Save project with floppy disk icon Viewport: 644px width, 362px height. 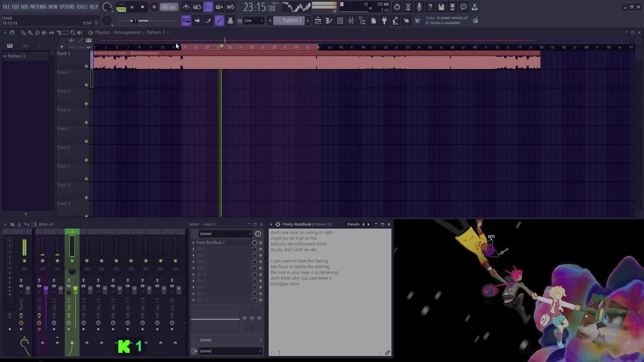tap(441, 7)
